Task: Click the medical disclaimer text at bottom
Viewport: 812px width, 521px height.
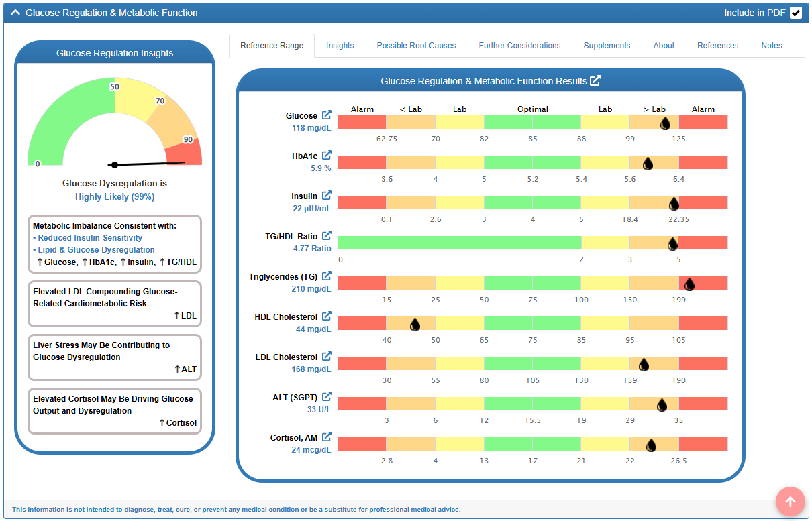Action: tap(236, 510)
